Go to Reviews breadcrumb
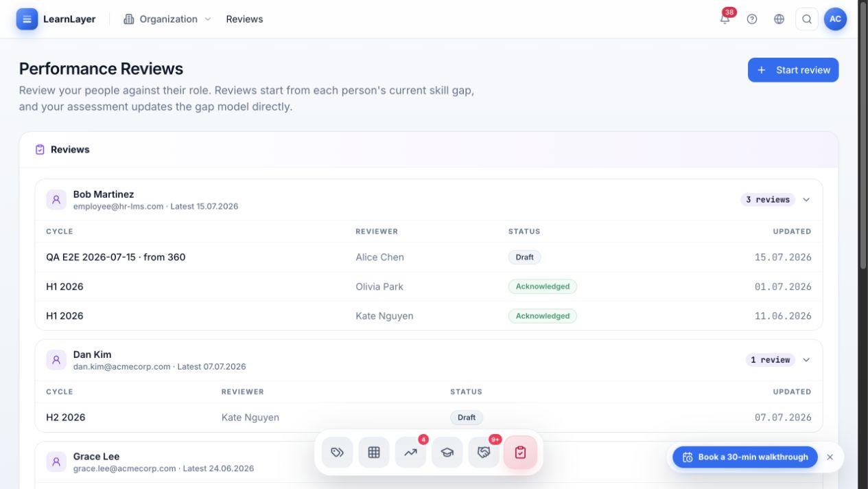This screenshot has width=868, height=489. 244,19
